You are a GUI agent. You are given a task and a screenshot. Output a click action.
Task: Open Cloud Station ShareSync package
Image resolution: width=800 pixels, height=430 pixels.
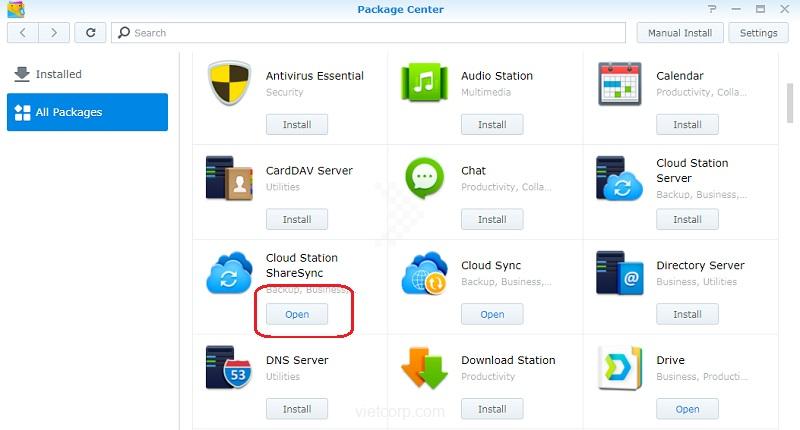click(297, 314)
